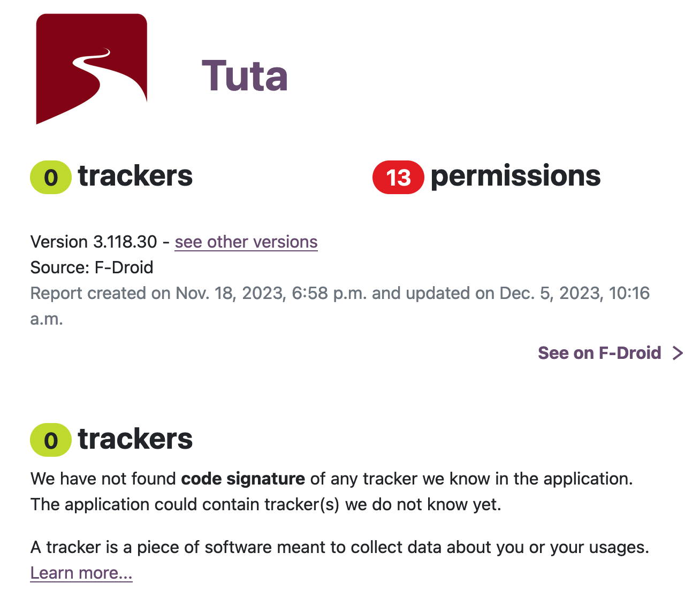
Task: Click the green 0 badge above the code signature text
Action: click(51, 440)
